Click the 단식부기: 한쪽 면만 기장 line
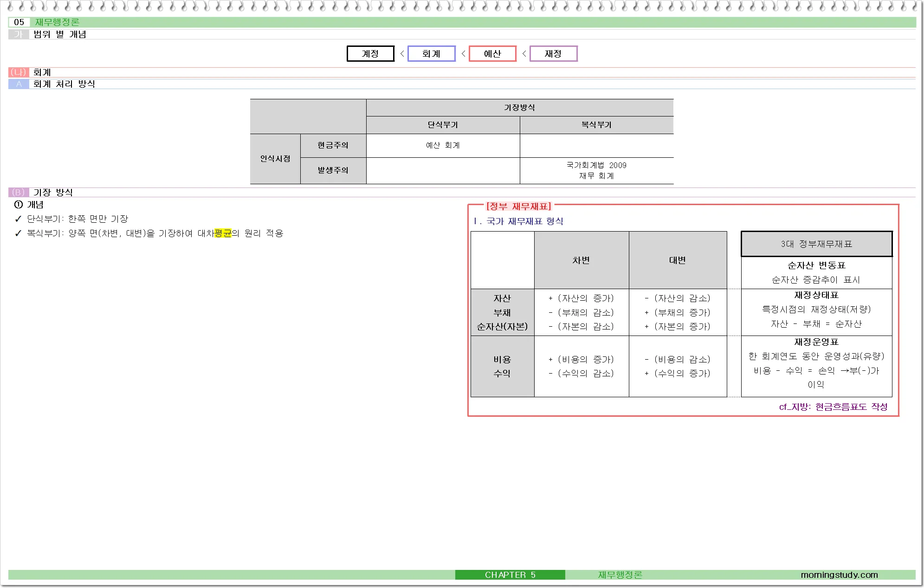 click(x=77, y=219)
